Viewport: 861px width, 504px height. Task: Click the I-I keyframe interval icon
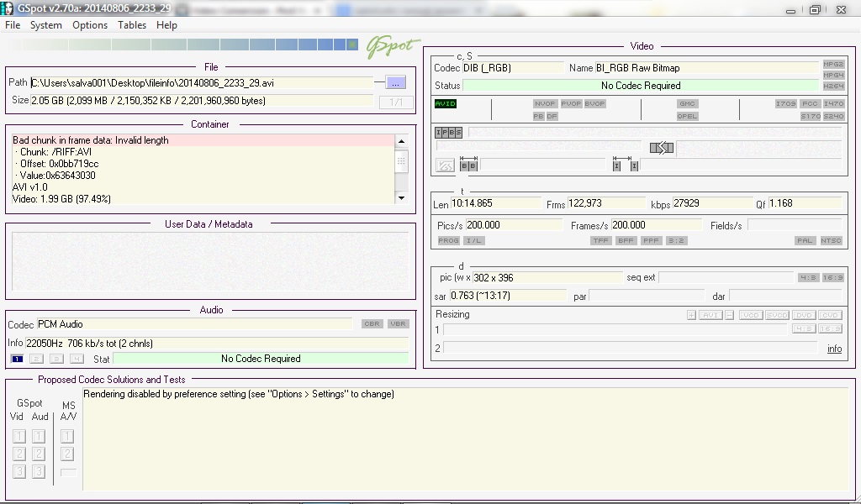click(x=625, y=165)
